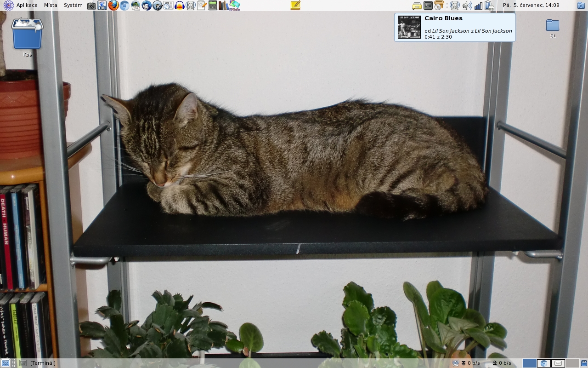This screenshot has width=588, height=368.
Task: Open the Koš trash desktop icon
Action: pyautogui.click(x=27, y=37)
